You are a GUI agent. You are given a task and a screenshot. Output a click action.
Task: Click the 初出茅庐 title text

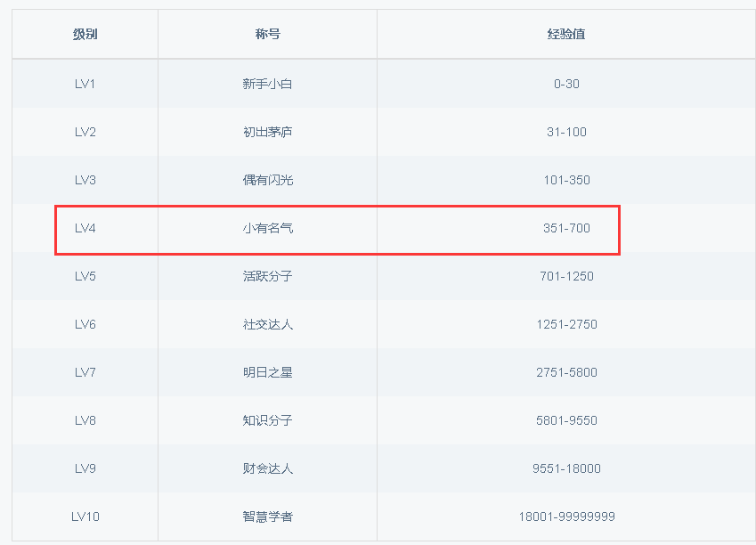tap(267, 132)
